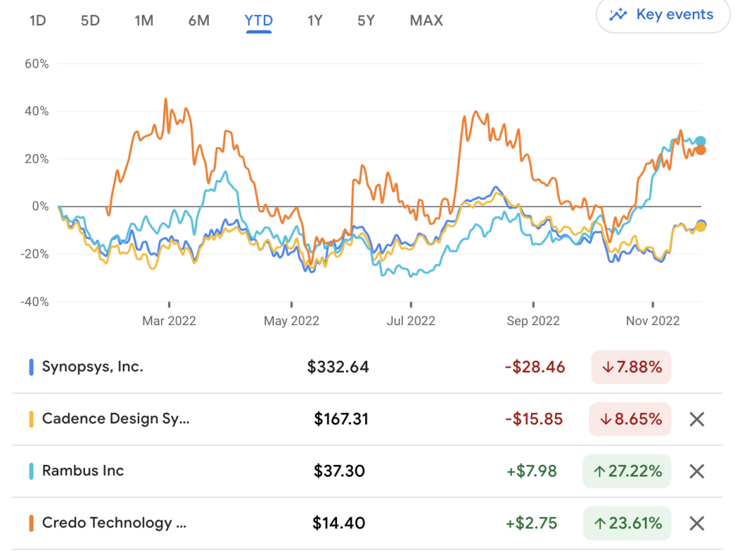Click the Credo orange endpoint dot on chart
This screenshot has width=740, height=560.
tap(700, 150)
